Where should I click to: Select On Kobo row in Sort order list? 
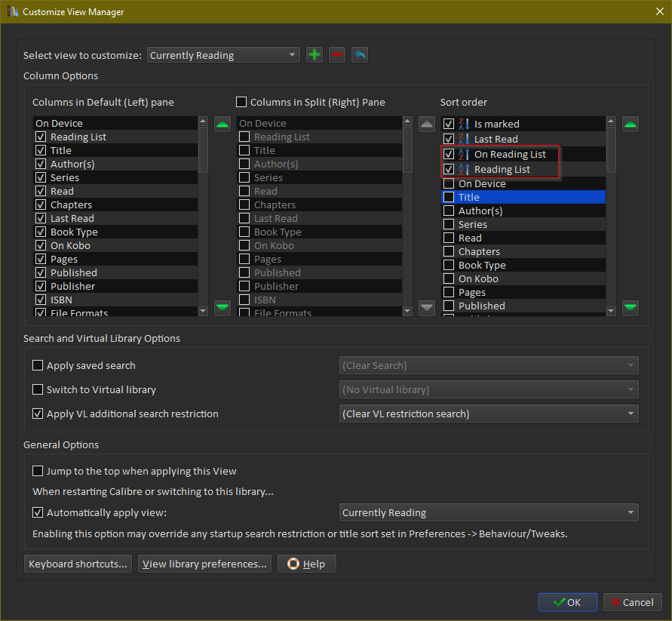tap(523, 278)
